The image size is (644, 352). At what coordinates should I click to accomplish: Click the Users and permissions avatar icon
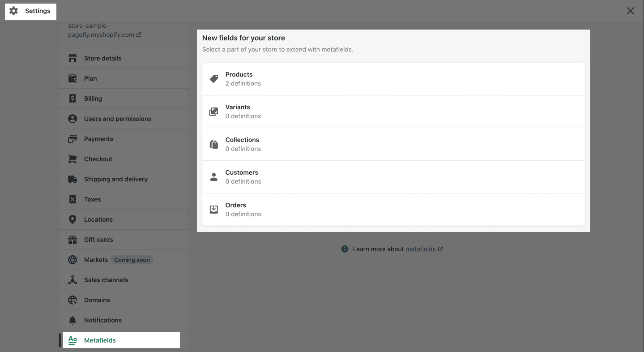[73, 119]
